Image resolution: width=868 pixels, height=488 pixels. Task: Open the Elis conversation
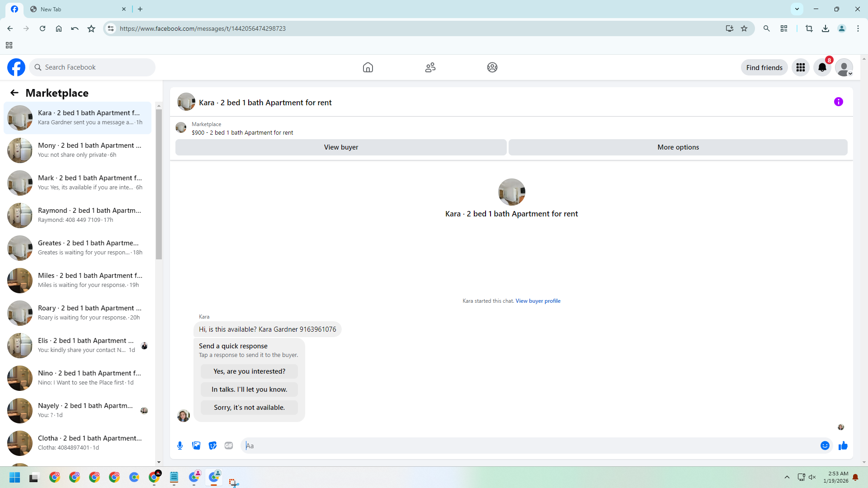click(x=77, y=346)
